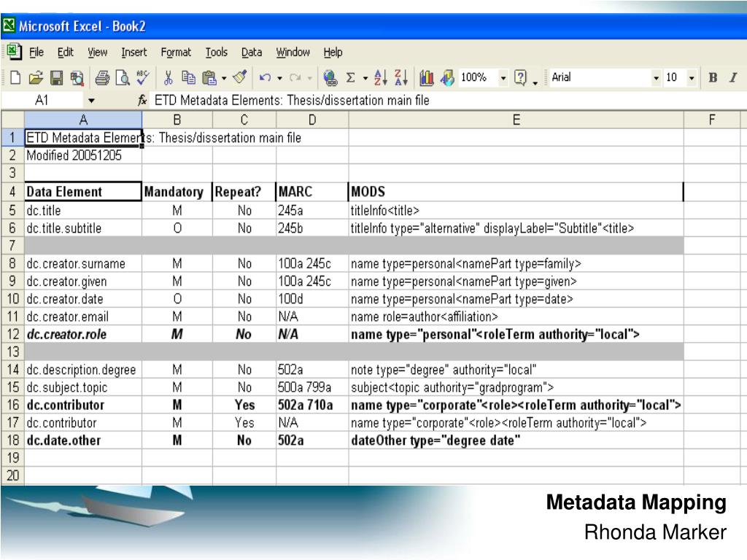Viewport: 747px width, 560px height.
Task: Click the Drawing toolbar icon
Action: pyautogui.click(x=447, y=77)
